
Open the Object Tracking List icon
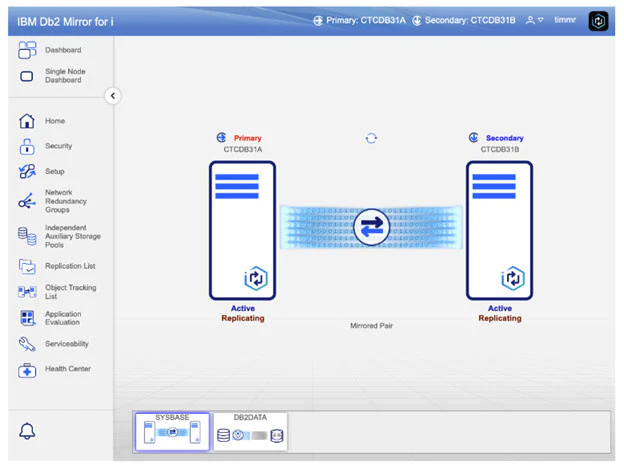click(x=27, y=292)
